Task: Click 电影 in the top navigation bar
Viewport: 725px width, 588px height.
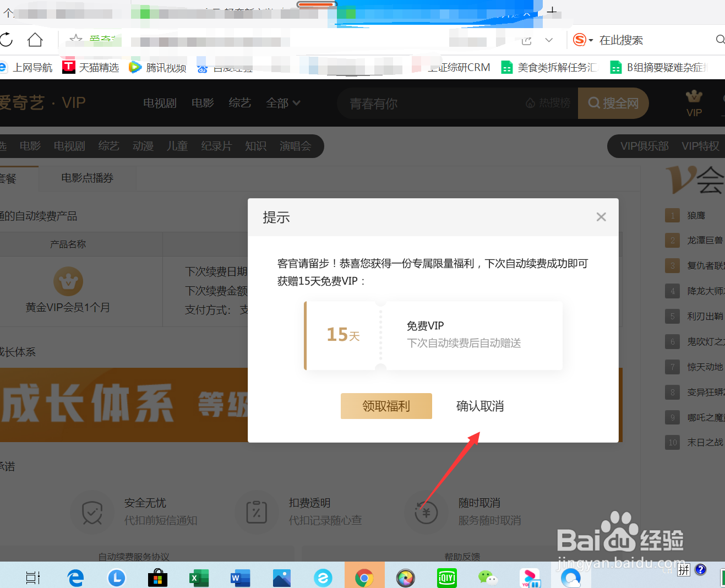Action: (203, 103)
